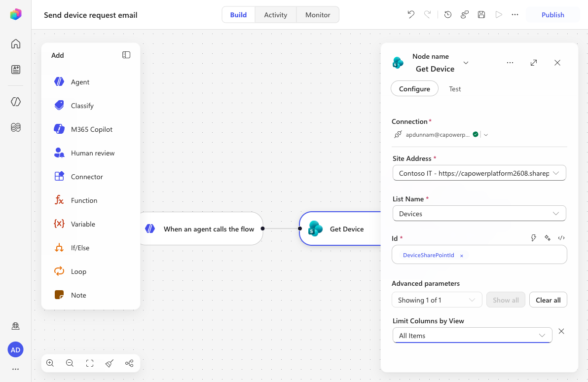Open the agents hexagon sidebar icon
Screen dimensions: 588x382
pyautogui.click(x=15, y=102)
